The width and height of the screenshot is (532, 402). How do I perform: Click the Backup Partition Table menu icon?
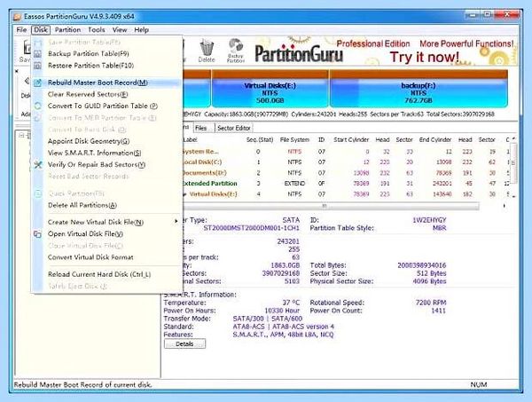coord(37,54)
